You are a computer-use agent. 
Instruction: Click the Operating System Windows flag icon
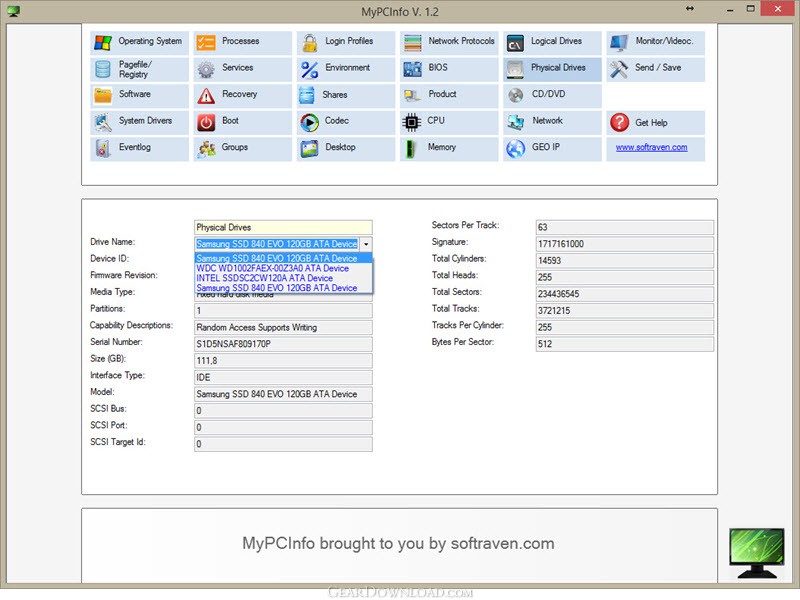click(103, 42)
